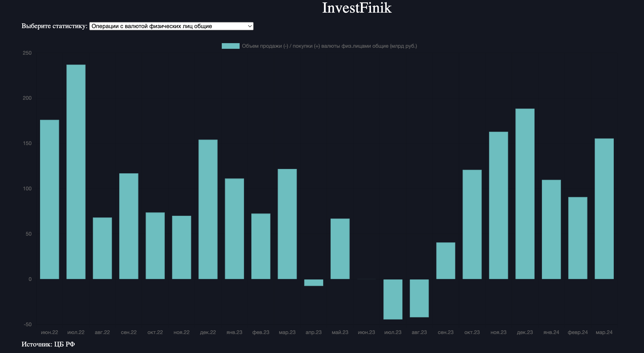Click the negative июл.23 bar
Image resolution: width=644 pixels, height=353 pixels.
pyautogui.click(x=393, y=299)
